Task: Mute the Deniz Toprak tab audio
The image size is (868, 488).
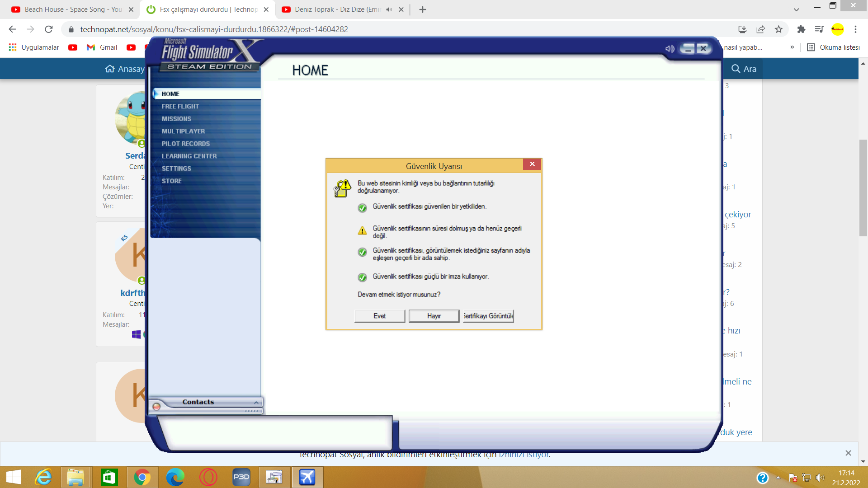Action: [389, 9]
